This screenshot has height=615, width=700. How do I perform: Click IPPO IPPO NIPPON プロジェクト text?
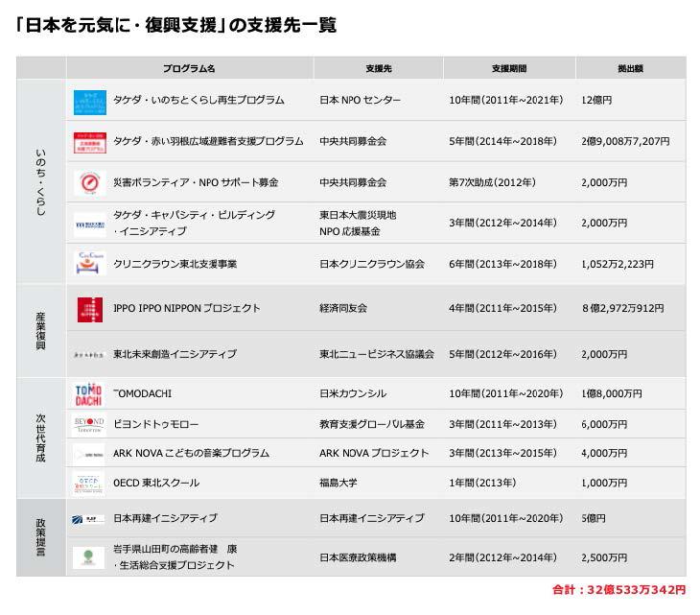pos(187,308)
